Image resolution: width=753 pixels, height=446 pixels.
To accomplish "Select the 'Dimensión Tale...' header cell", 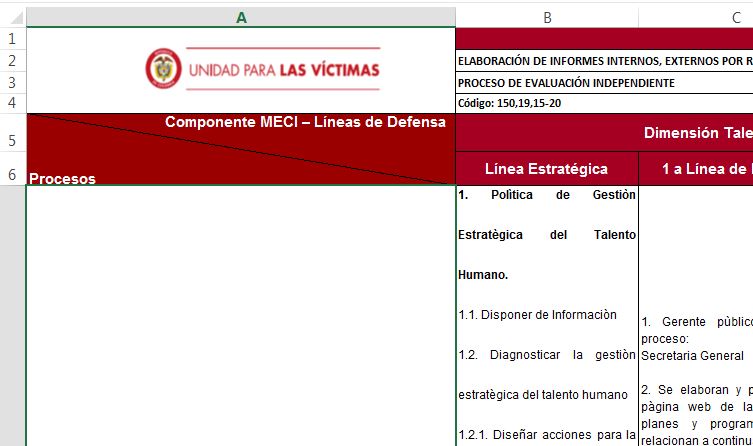I will coord(605,133).
